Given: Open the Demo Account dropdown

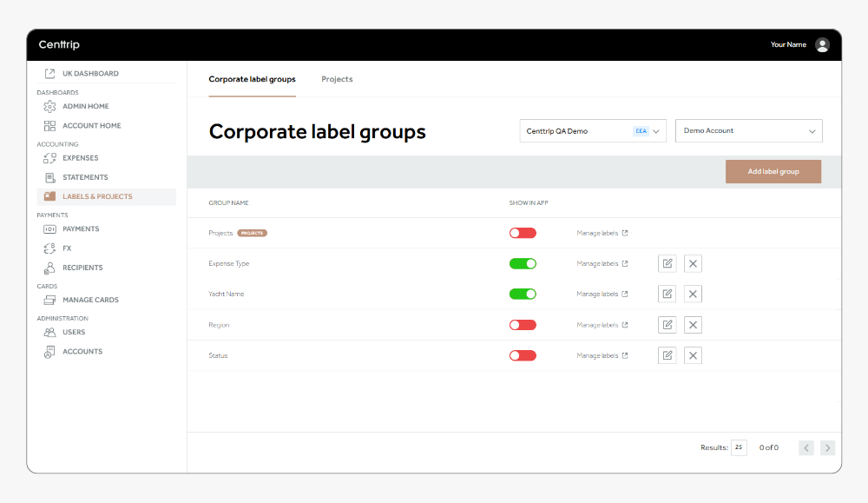Looking at the screenshot, I should click(x=748, y=130).
